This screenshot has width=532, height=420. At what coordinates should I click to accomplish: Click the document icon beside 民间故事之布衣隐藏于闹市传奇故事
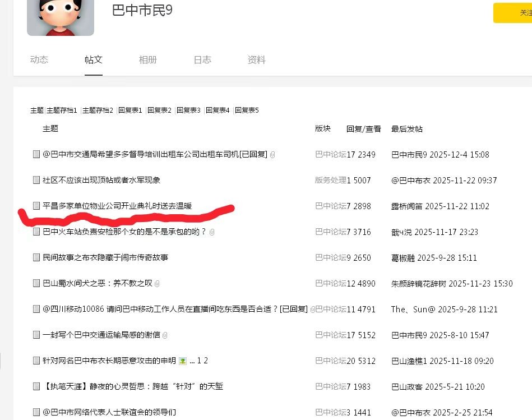tap(36, 257)
